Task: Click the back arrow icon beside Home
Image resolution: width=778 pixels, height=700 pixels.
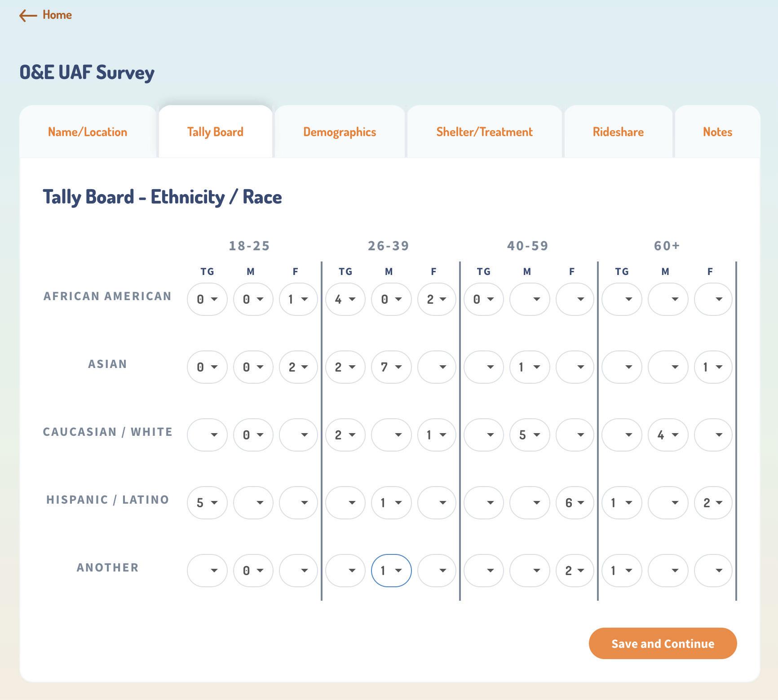Action: click(x=28, y=16)
